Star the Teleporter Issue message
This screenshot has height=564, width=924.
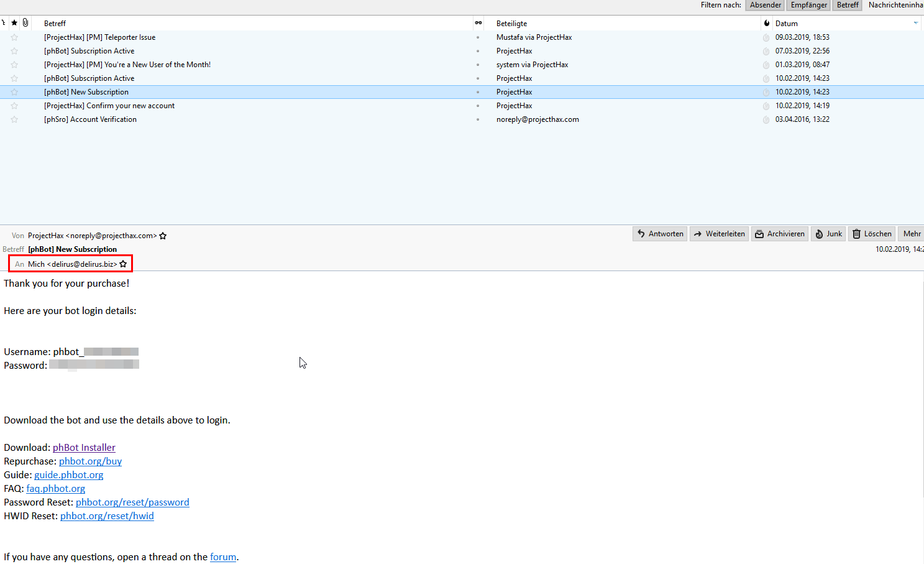click(14, 37)
